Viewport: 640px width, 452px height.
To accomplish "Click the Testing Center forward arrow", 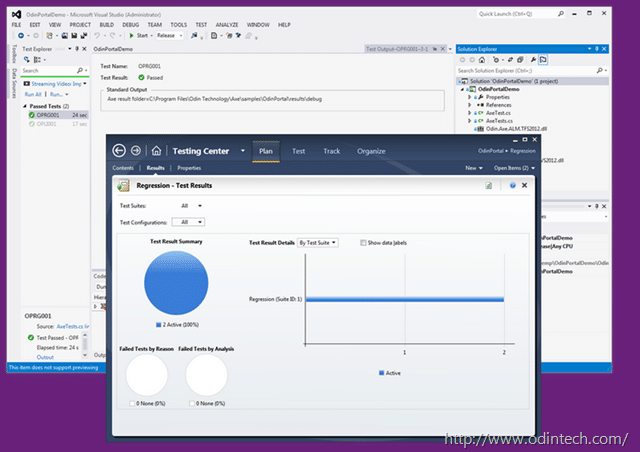I will click(x=136, y=151).
